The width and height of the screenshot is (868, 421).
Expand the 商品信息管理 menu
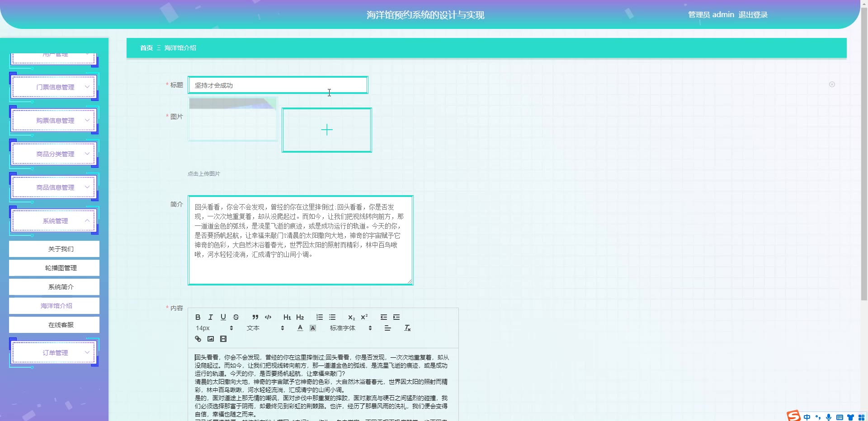54,187
